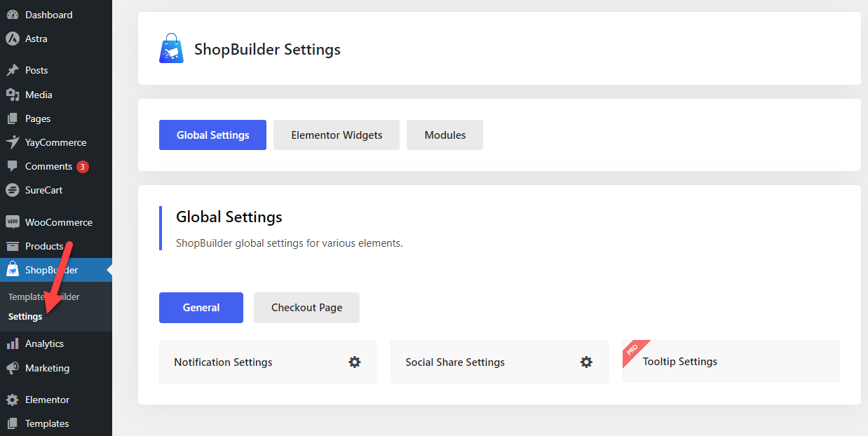Open SureCart in sidebar
This screenshot has height=436, width=868.
tap(56, 190)
